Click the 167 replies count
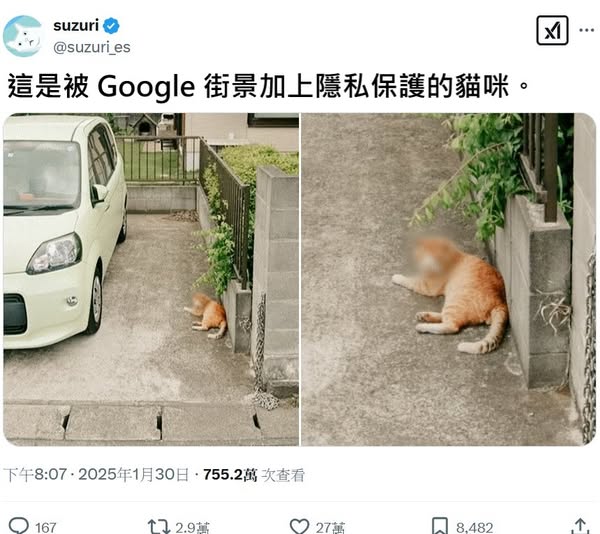 46,527
